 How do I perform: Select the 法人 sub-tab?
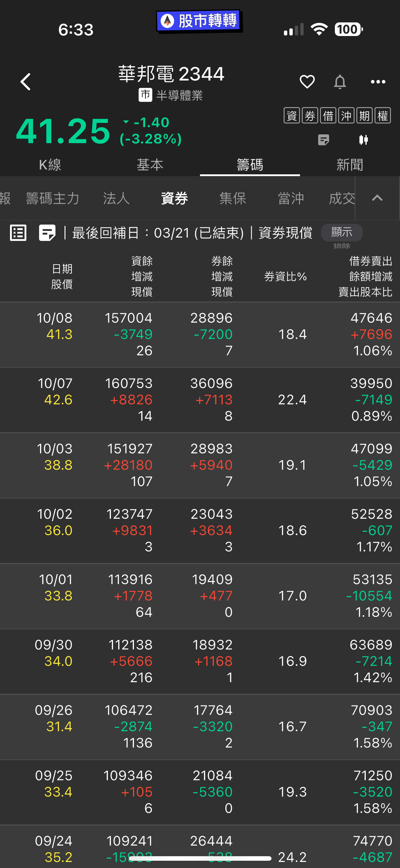tap(116, 198)
